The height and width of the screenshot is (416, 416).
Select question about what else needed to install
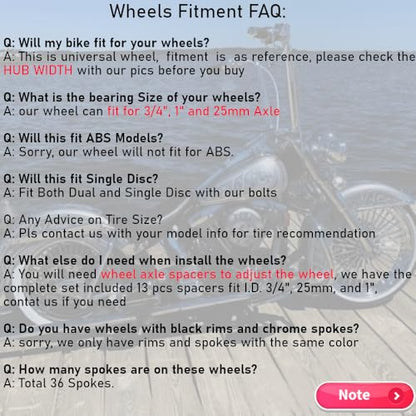(145, 260)
